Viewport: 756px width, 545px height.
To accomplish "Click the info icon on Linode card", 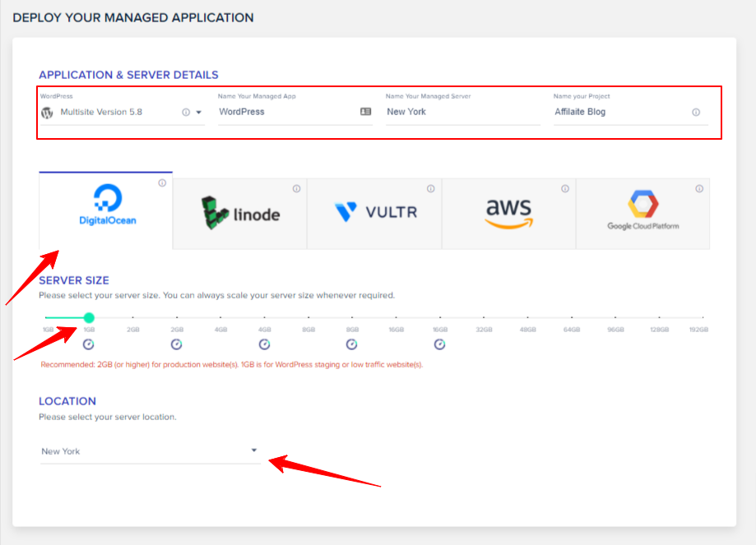I will [296, 188].
